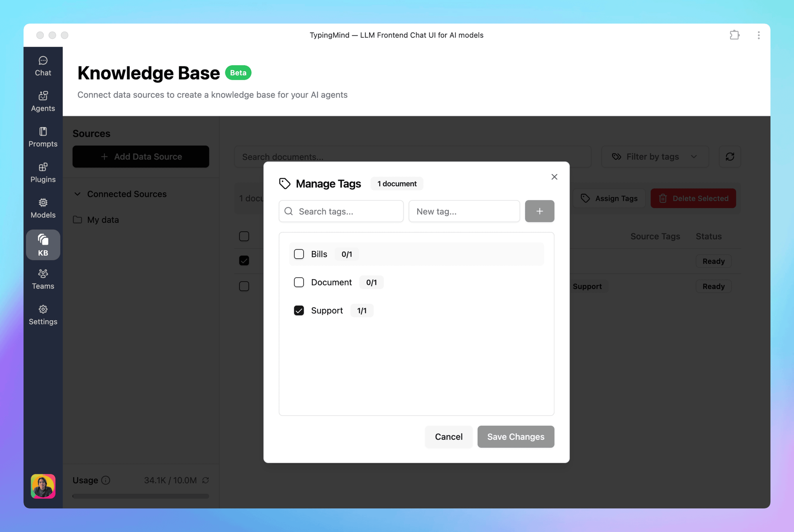Viewport: 794px width, 532px height.
Task: Open the Filter by tags dropdown
Action: click(x=654, y=157)
